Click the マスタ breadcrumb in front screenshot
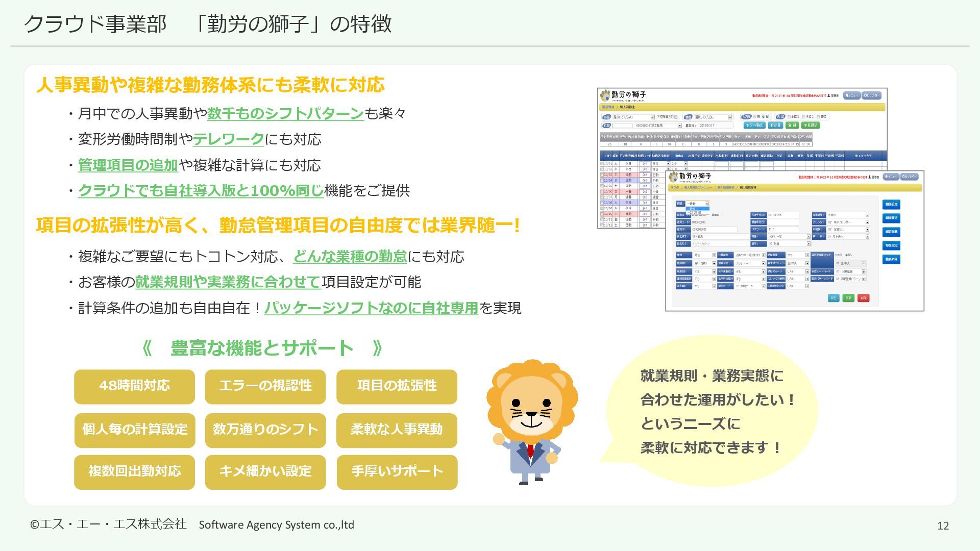This screenshot has height=551, width=980. point(675,187)
